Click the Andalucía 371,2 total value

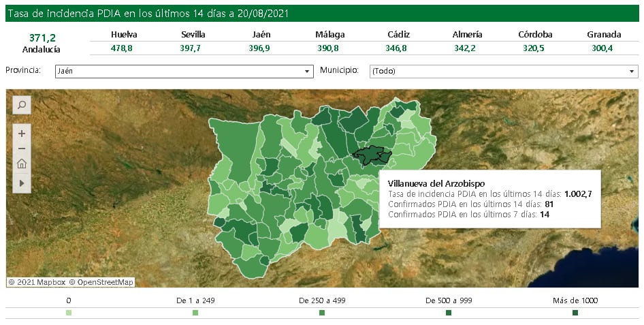click(x=42, y=37)
